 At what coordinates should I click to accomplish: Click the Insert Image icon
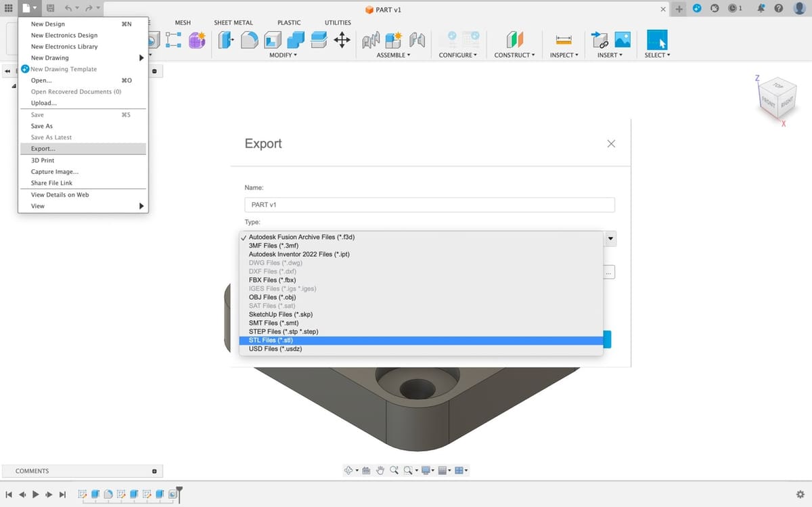click(622, 40)
